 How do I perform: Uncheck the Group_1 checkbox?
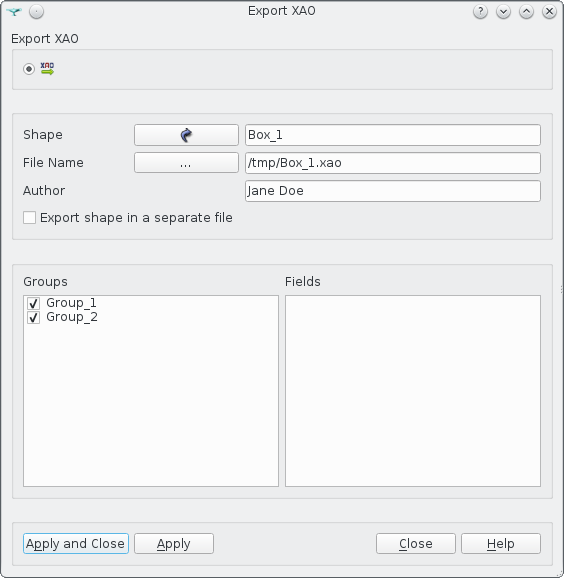[x=33, y=303]
